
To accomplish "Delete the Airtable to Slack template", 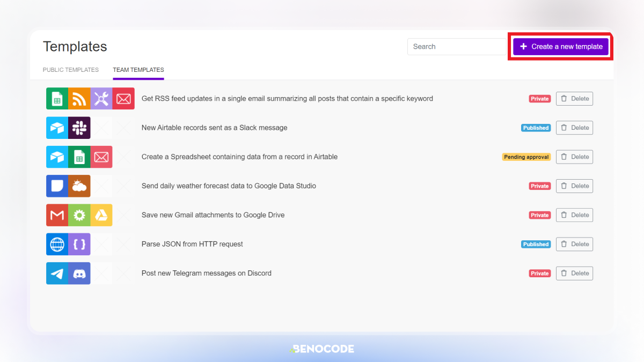I will tap(574, 128).
